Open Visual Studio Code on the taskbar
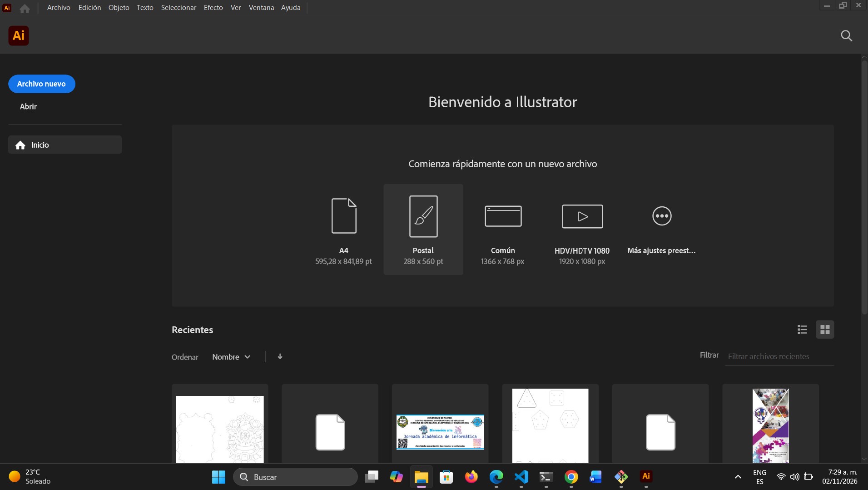 521,477
